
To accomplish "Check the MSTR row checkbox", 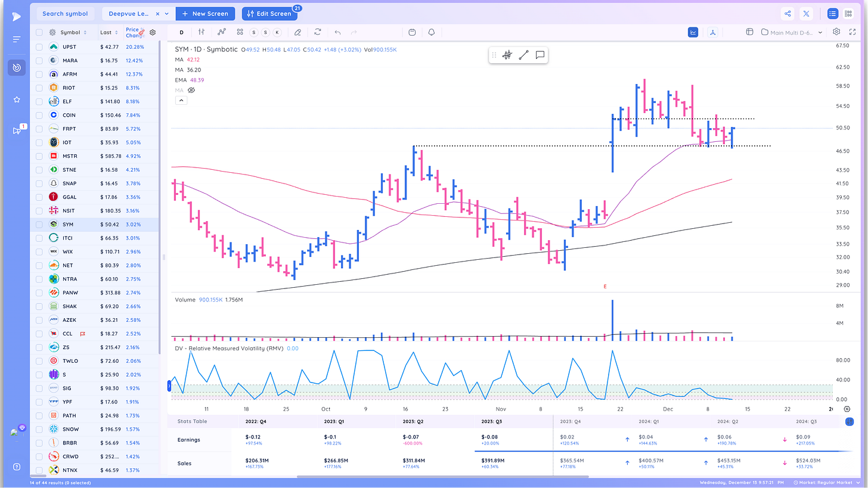I will pyautogui.click(x=39, y=156).
